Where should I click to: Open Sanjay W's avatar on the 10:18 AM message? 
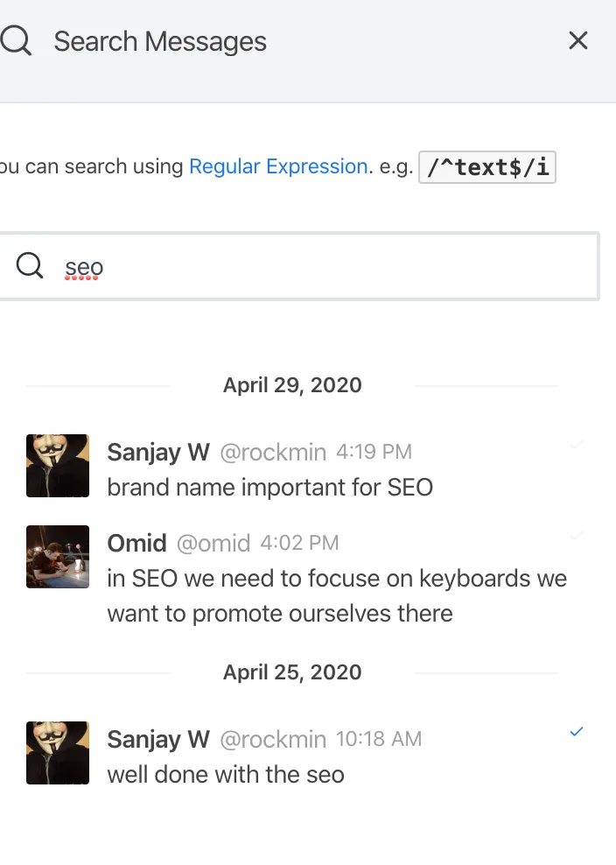(58, 753)
